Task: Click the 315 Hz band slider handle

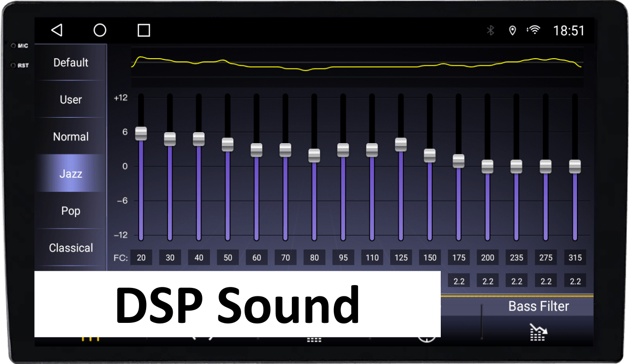Action: coord(575,166)
